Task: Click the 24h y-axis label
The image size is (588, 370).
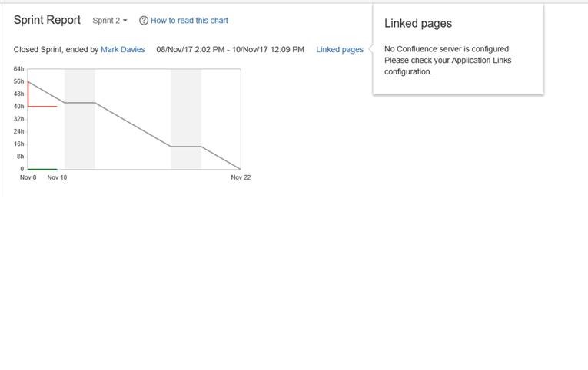Action: coord(18,131)
